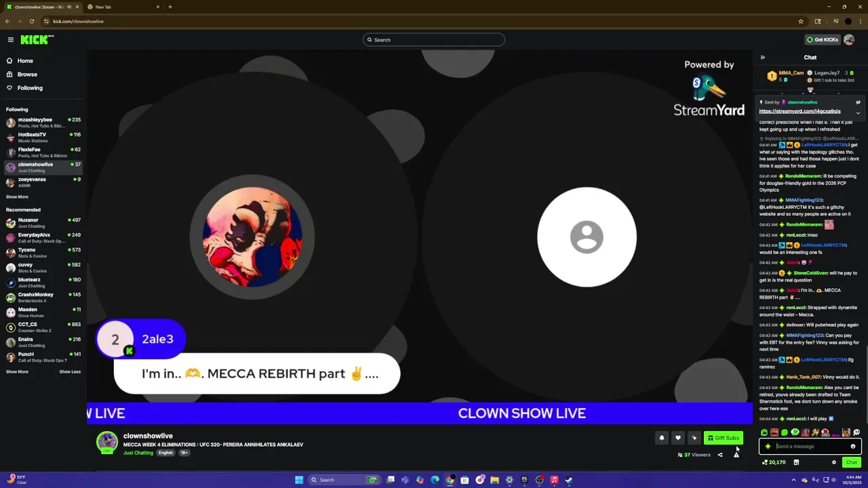Open a new browser tab
868x488 pixels.
tap(170, 7)
